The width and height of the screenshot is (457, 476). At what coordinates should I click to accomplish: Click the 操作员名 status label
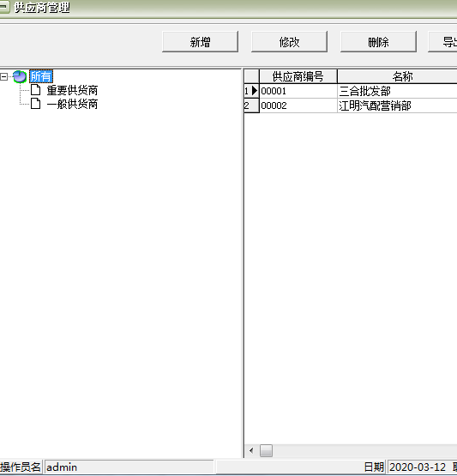click(21, 467)
